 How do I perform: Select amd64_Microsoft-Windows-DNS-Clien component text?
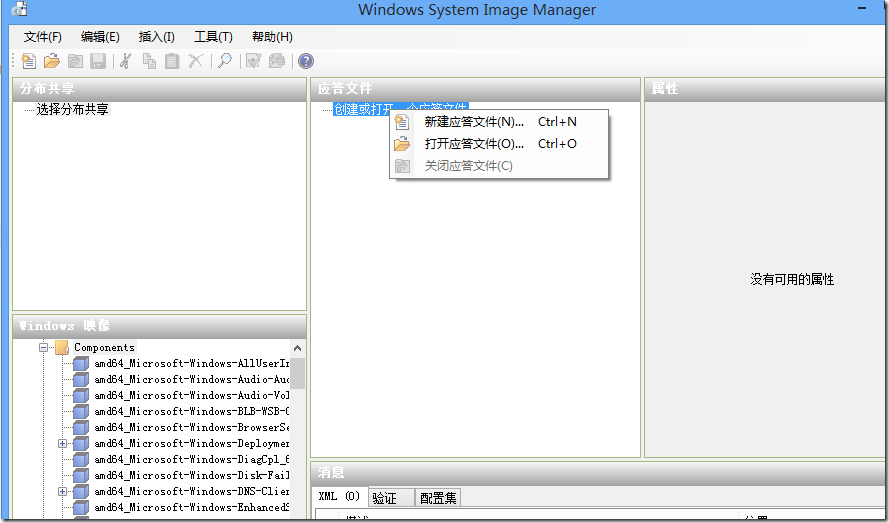click(x=192, y=491)
